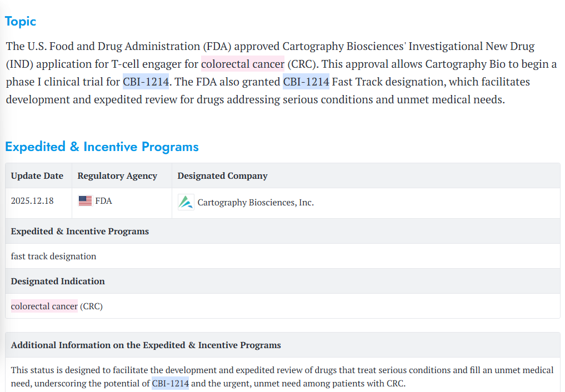Click CBI-1214 in the Additional Information paragraph
Screen dimensions: 565x392
pos(170,384)
